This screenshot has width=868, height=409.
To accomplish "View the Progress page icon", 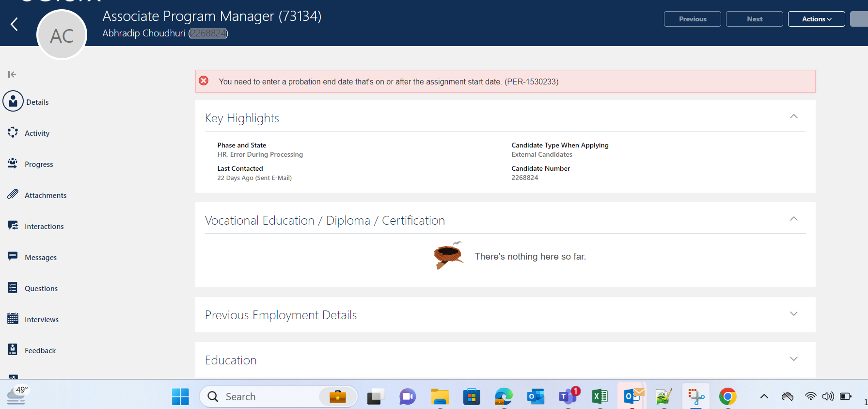I will pyautogui.click(x=13, y=164).
